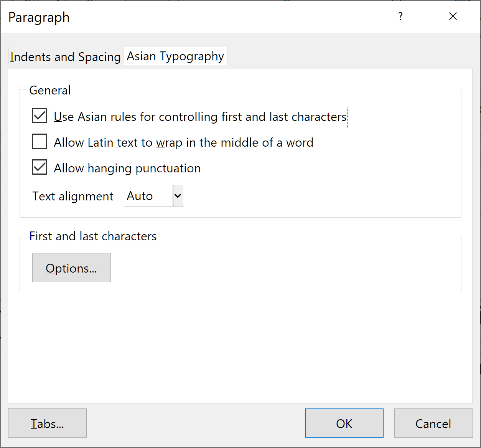Open the Tabs dialog
Image resolution: width=481 pixels, height=448 pixels.
click(x=47, y=423)
